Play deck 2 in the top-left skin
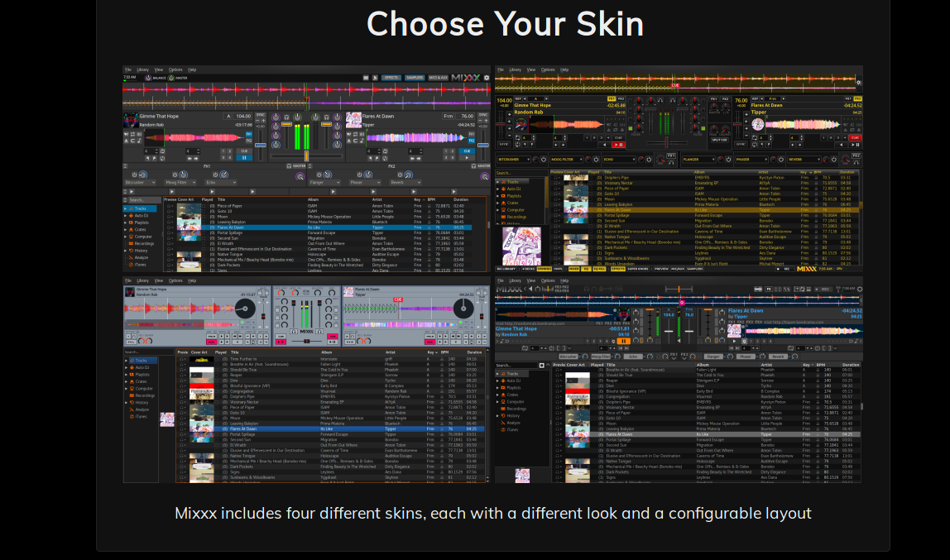Viewport: 950px width, 560px height. click(467, 157)
